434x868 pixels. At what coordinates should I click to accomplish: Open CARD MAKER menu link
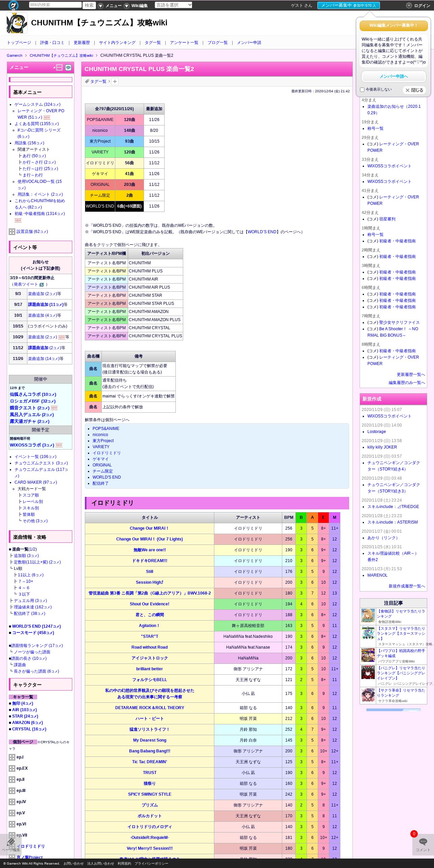[x=36, y=482]
